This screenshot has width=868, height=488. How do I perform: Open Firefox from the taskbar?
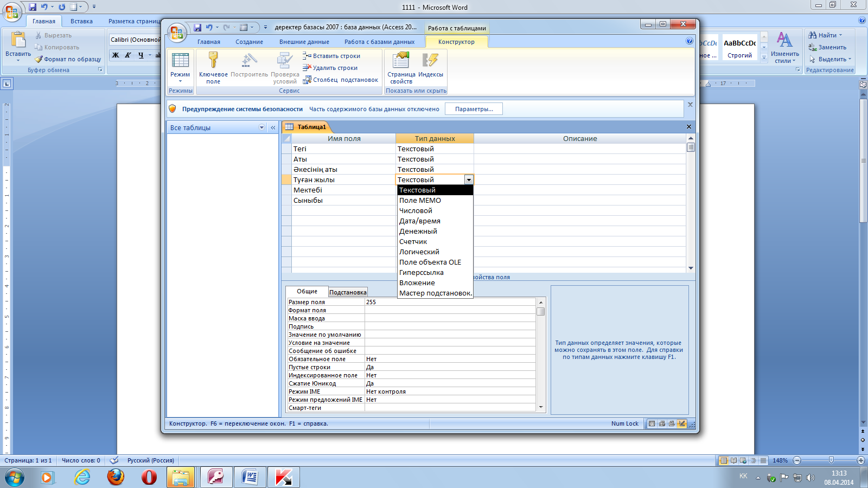point(116,477)
